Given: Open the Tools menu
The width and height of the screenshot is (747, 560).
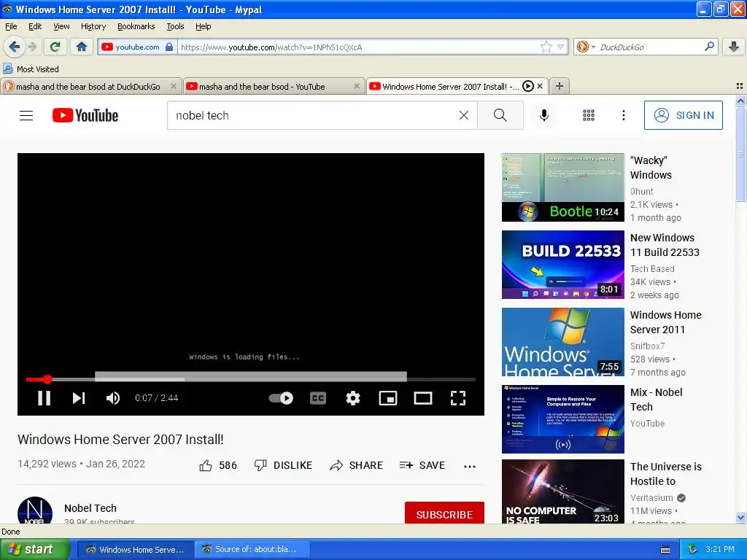Looking at the screenshot, I should click(x=175, y=26).
